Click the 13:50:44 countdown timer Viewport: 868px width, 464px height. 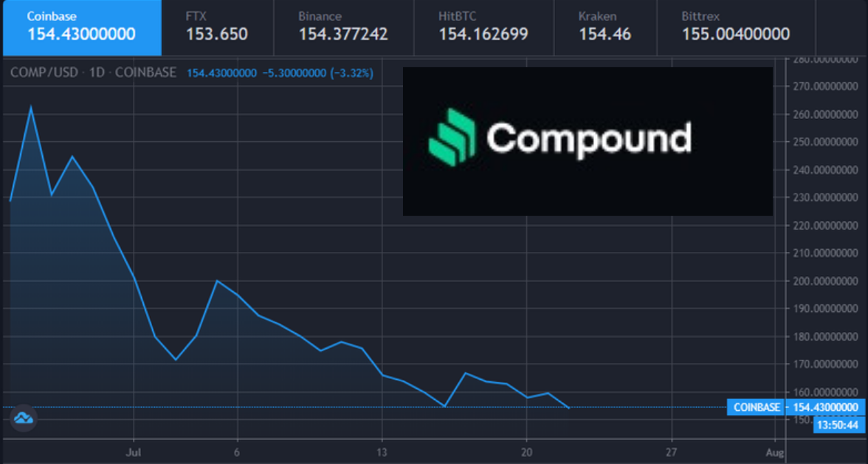click(x=839, y=425)
